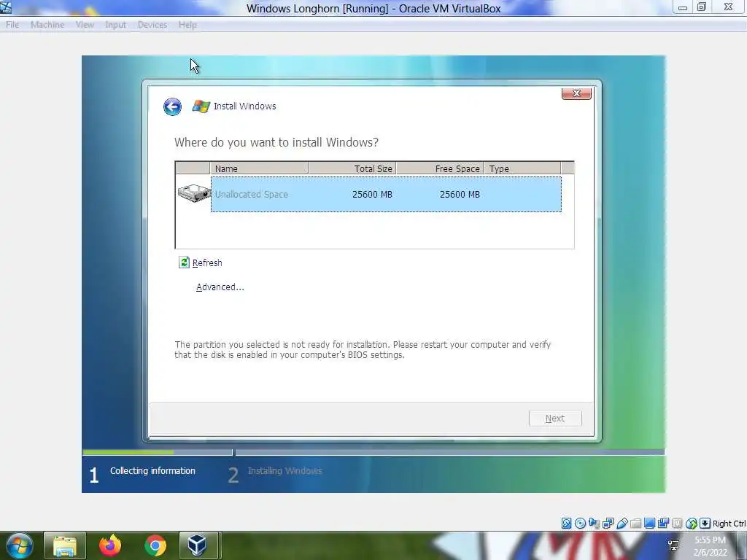Open the Windows Start orb
747x560 pixels.
click(x=20, y=545)
